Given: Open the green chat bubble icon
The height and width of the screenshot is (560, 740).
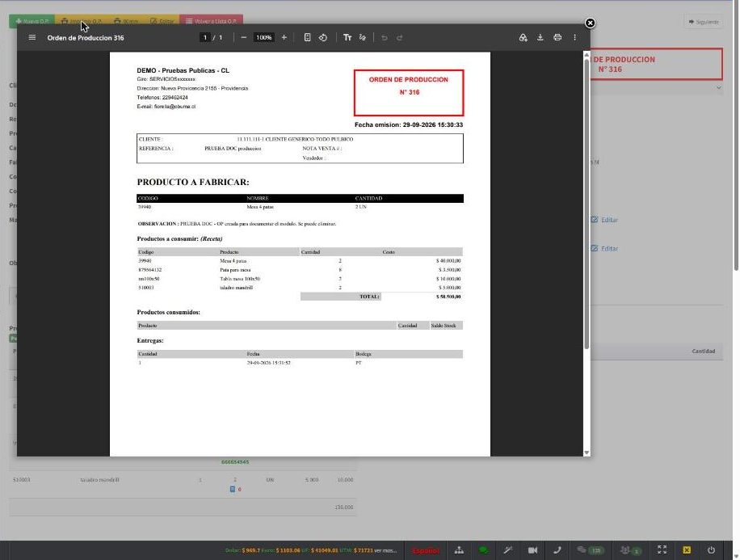Looking at the screenshot, I should (x=483, y=550).
